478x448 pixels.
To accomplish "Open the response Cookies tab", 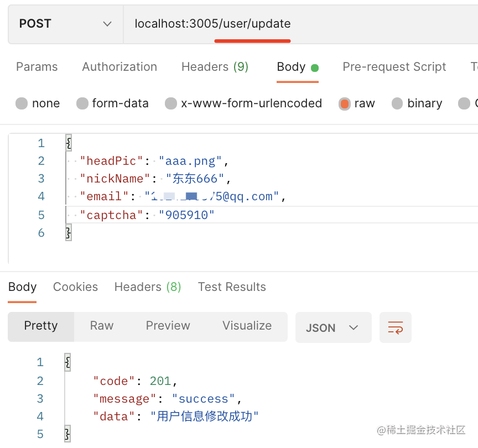I will [x=75, y=287].
